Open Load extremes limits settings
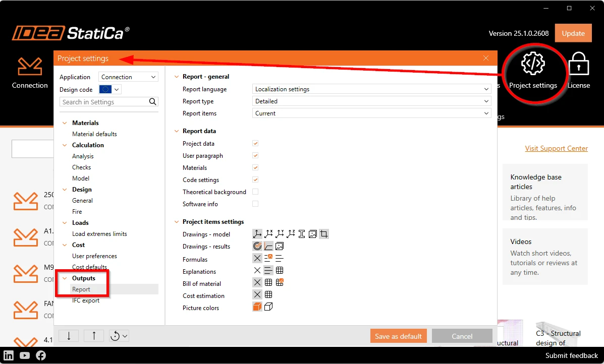Image resolution: width=604 pixels, height=364 pixels. point(99,234)
